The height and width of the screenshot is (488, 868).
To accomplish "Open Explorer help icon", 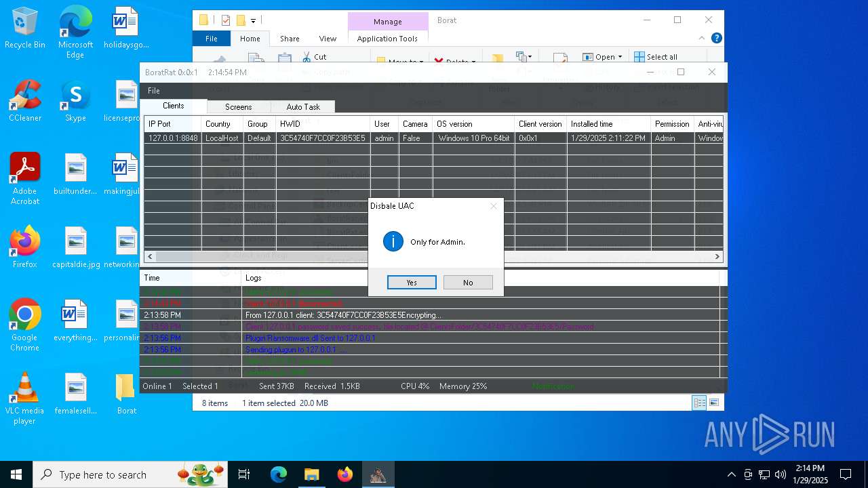I will click(716, 39).
